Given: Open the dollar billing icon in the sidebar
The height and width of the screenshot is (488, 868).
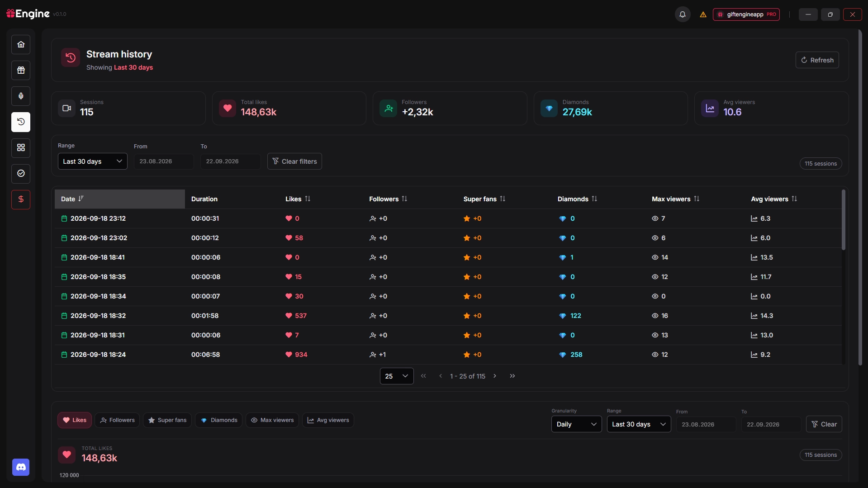Looking at the screenshot, I should tap(21, 199).
